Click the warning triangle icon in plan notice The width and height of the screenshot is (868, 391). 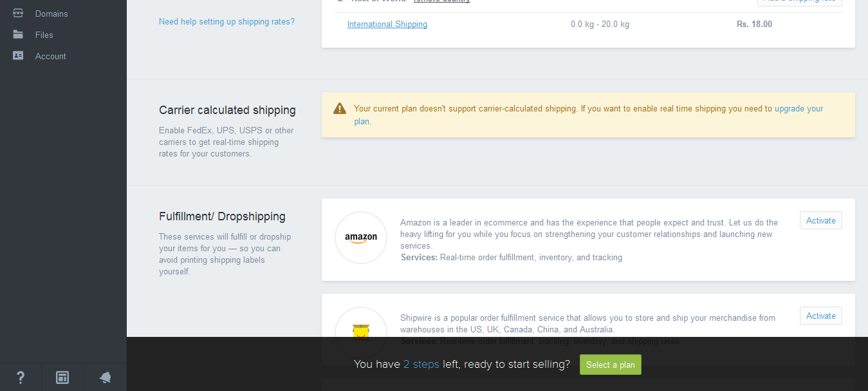(340, 108)
